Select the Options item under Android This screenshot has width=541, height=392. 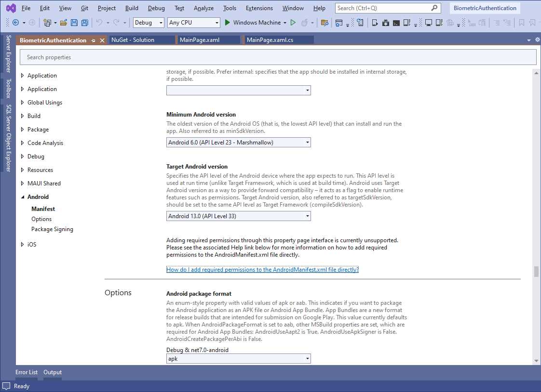(41, 219)
